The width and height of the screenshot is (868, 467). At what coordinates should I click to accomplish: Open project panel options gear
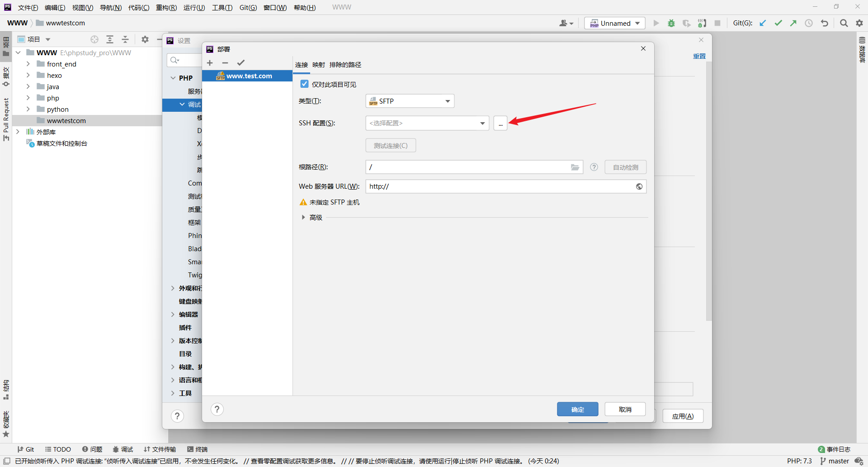(145, 39)
